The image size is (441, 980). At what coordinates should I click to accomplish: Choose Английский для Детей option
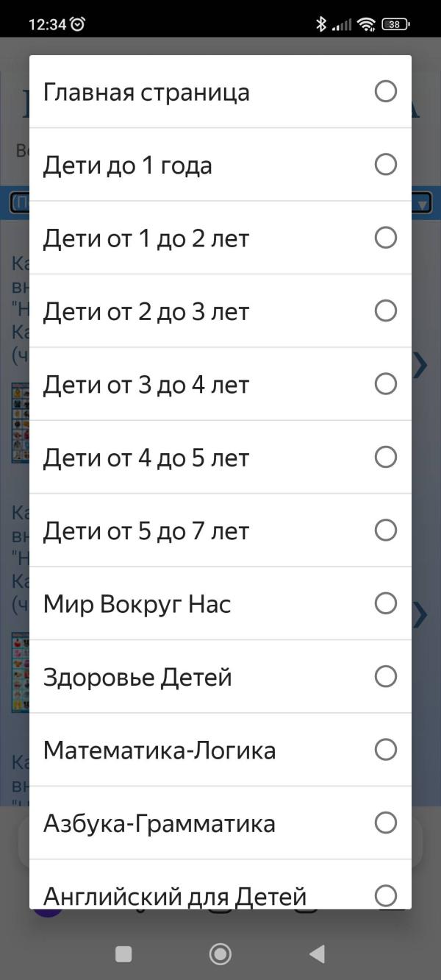click(220, 884)
